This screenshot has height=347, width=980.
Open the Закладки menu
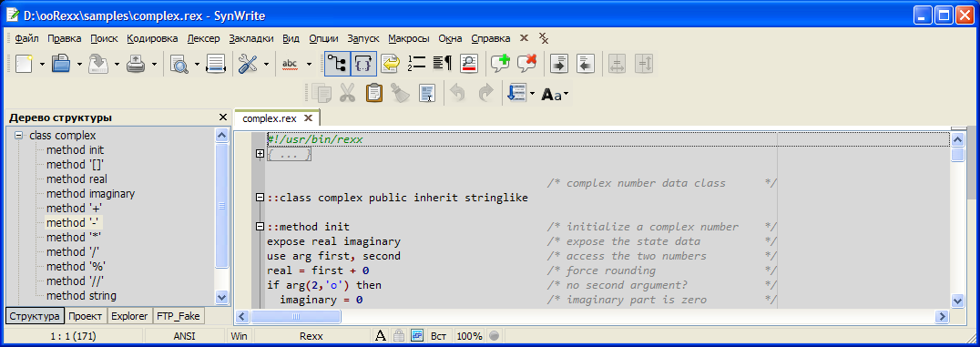coord(250,39)
